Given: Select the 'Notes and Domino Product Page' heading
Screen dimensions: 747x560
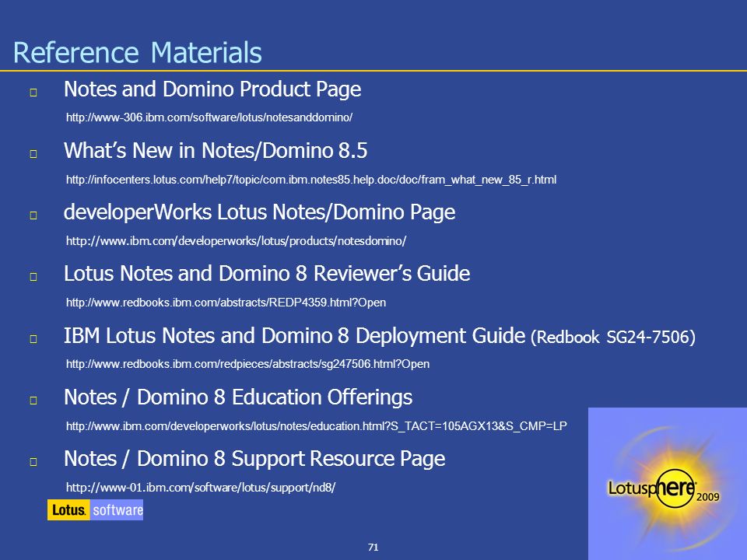Looking at the screenshot, I should (x=212, y=89).
